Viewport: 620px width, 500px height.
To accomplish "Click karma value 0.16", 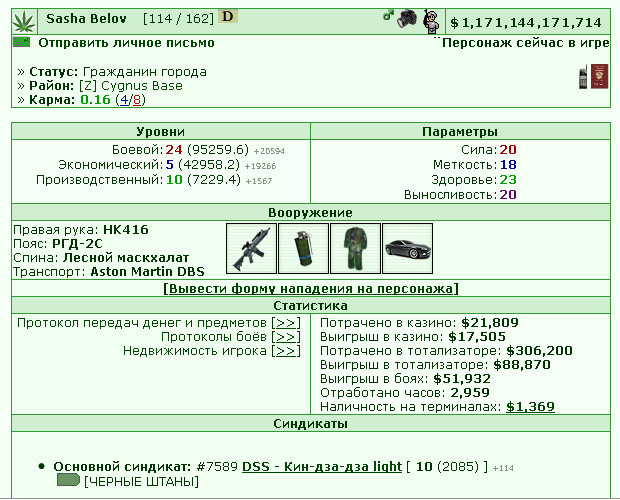I will pos(95,100).
